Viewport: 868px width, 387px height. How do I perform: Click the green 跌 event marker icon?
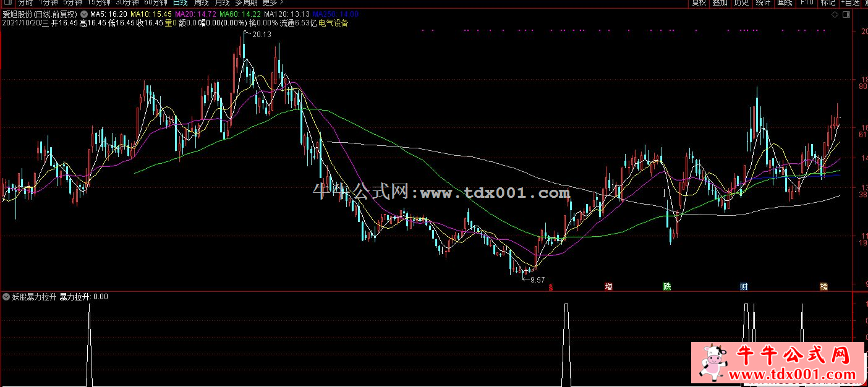point(667,287)
